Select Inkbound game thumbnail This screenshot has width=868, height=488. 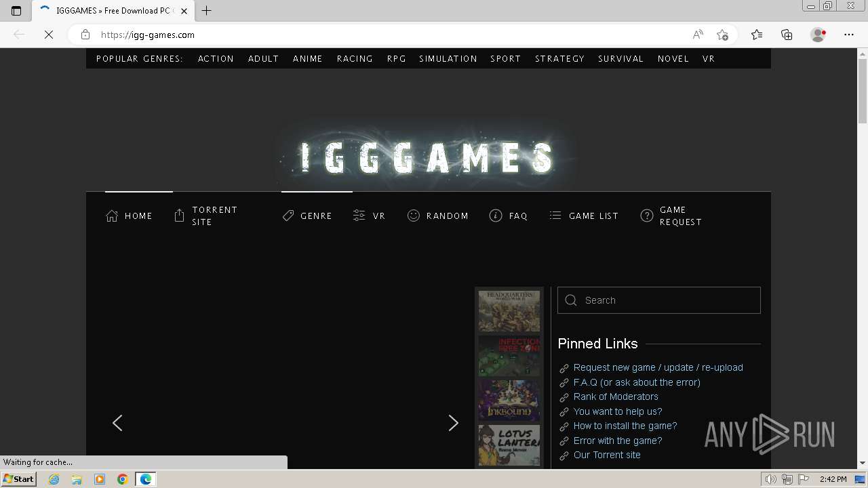[509, 401]
